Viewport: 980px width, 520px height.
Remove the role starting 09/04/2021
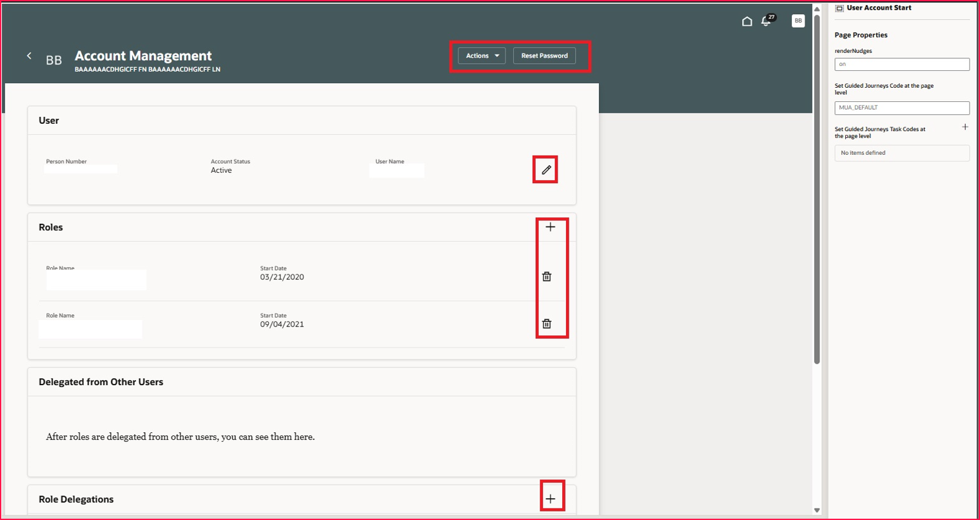pyautogui.click(x=547, y=324)
